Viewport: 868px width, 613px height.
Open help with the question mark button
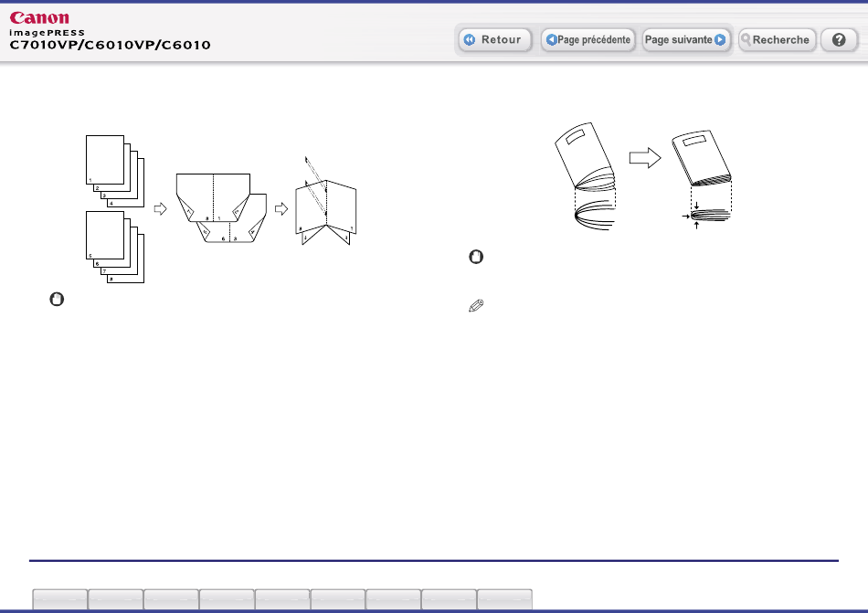coord(839,40)
